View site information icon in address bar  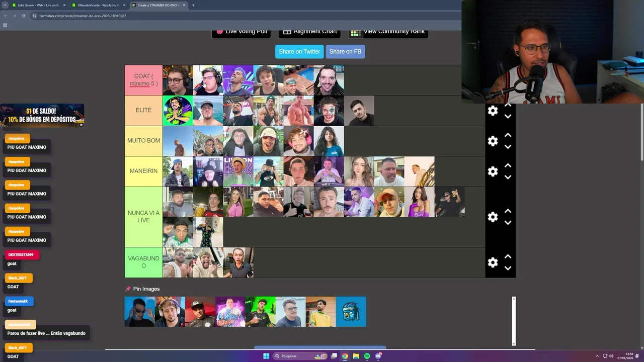(35, 16)
